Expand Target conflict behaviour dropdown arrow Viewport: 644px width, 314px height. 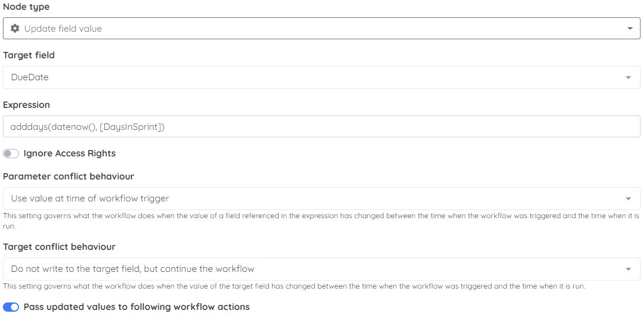628,269
